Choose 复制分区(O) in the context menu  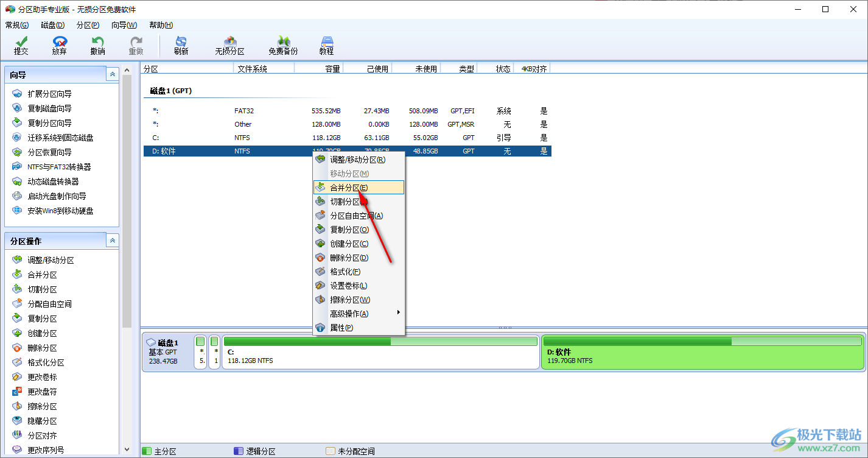[359, 230]
